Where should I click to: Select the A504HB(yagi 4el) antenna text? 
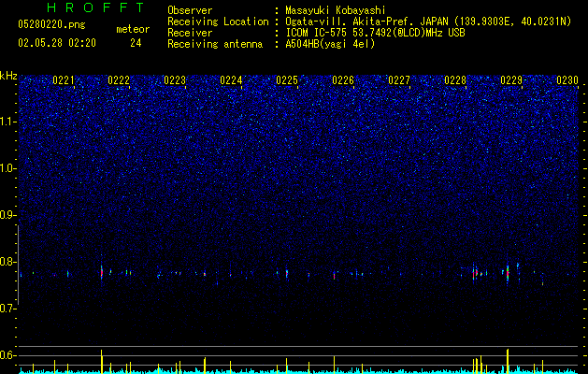[330, 44]
